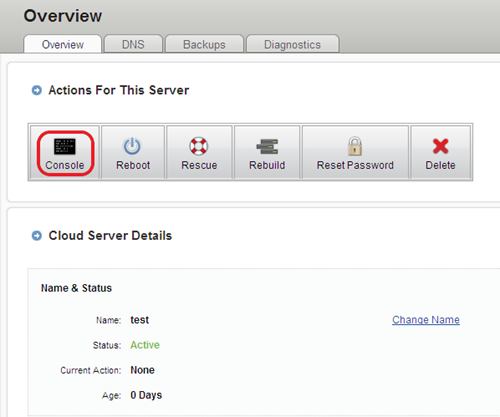Follow the Change Name link
Image resolution: width=500 pixels, height=417 pixels.
pos(426,320)
